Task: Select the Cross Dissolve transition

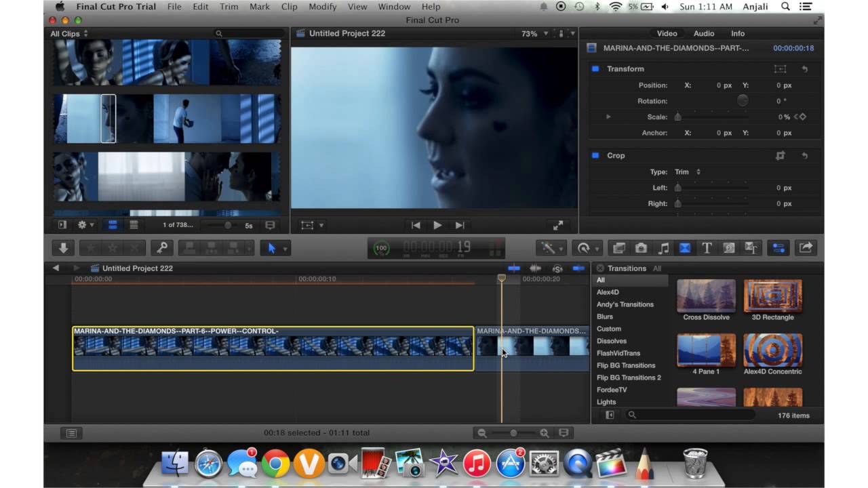Action: (x=706, y=300)
